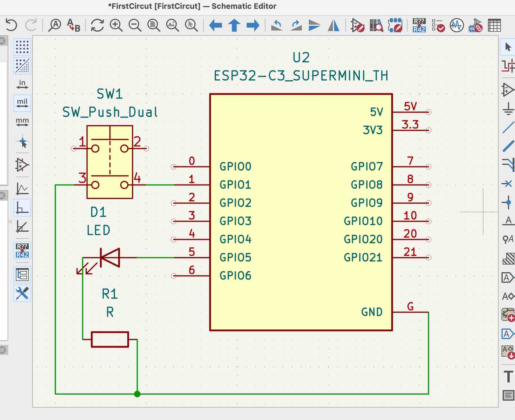Screen dimensions: 515x420
Task: Open Annotate Schematic in the top toolbar
Action: click(x=419, y=25)
